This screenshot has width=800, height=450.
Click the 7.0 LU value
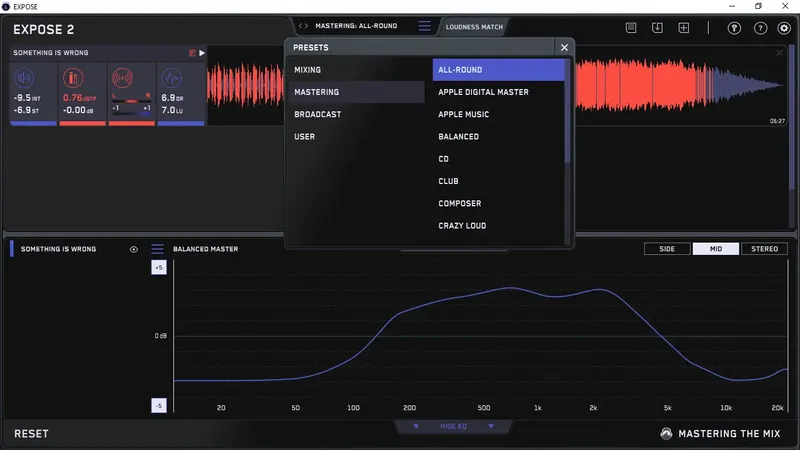[172, 110]
